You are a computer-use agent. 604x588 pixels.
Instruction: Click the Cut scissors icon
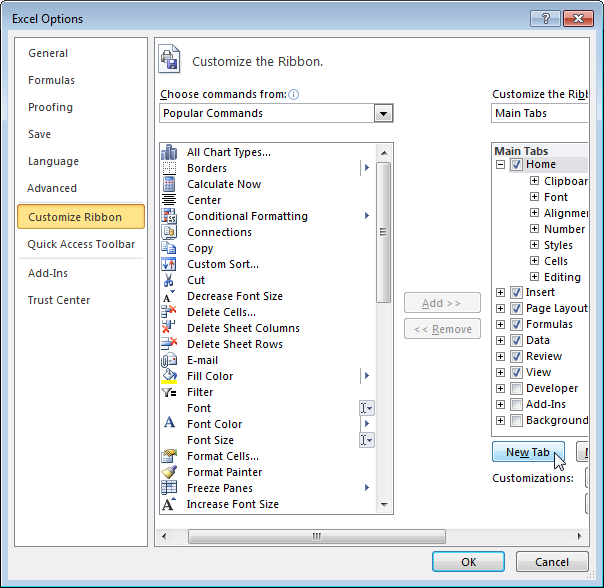click(x=169, y=280)
